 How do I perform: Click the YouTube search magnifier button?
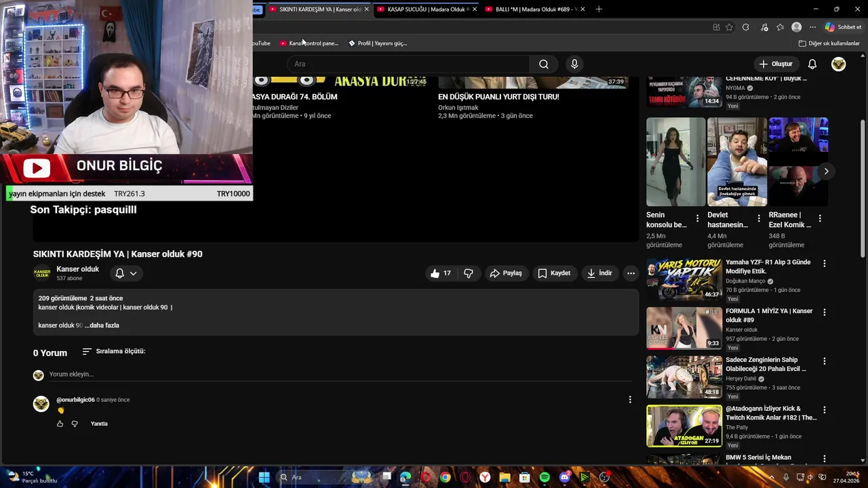544,64
